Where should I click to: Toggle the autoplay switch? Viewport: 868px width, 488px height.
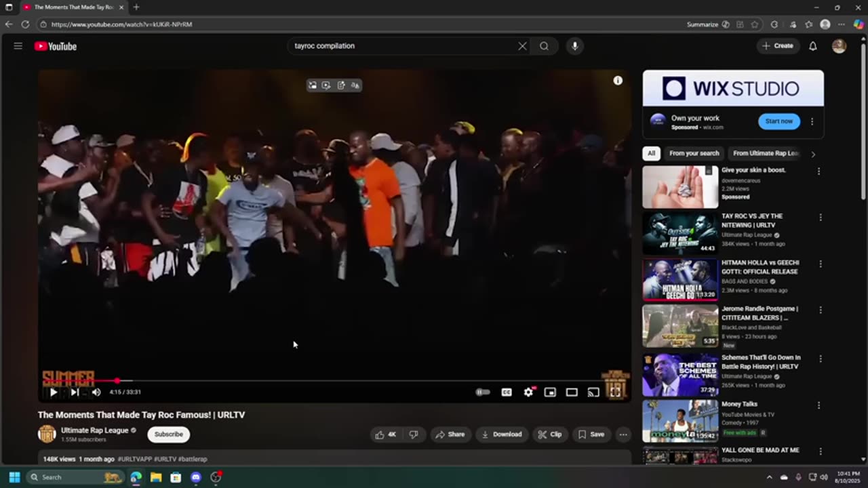click(483, 392)
